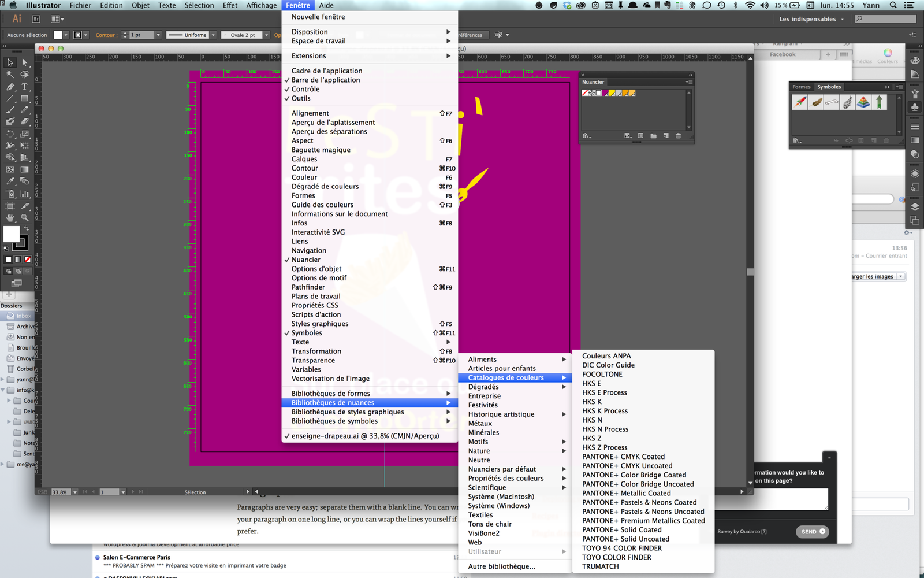The height and width of the screenshot is (578, 924).
Task: Open the Ovale 2 pt brush dropdown
Action: [x=266, y=35]
